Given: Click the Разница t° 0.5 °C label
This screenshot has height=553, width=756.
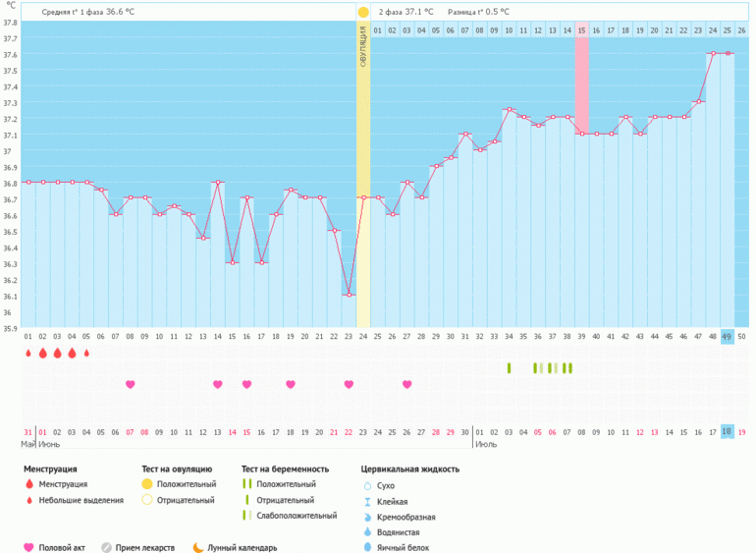Looking at the screenshot, I should pyautogui.click(x=478, y=12).
